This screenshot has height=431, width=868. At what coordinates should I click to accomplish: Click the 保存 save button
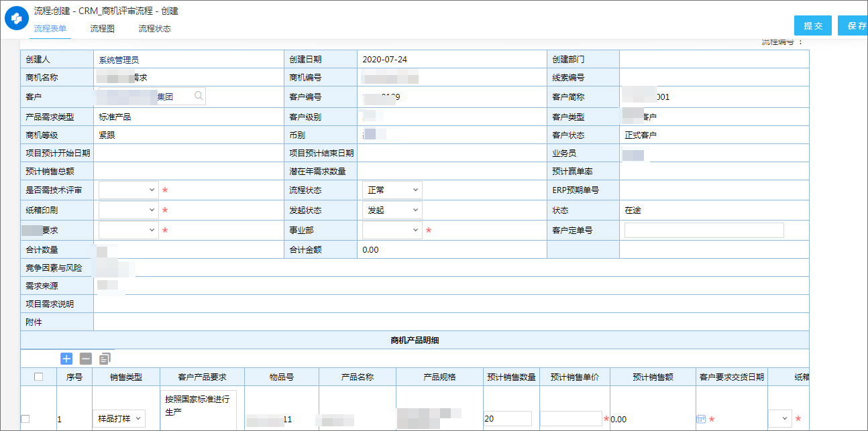[x=857, y=25]
